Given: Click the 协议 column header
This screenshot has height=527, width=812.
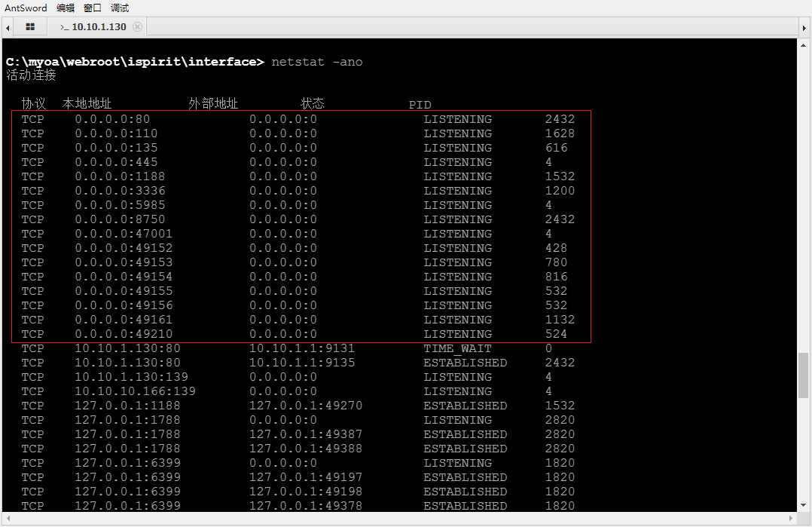Looking at the screenshot, I should (34, 103).
